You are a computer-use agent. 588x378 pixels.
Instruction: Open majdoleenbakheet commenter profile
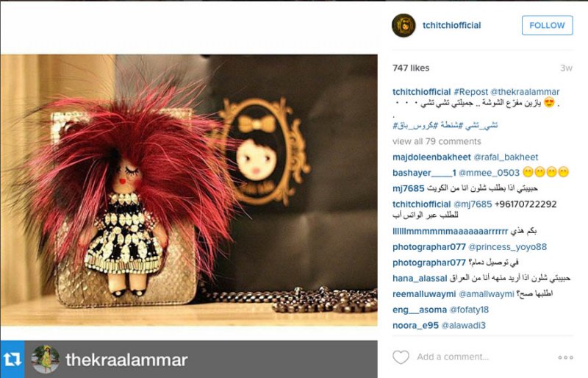coord(431,157)
